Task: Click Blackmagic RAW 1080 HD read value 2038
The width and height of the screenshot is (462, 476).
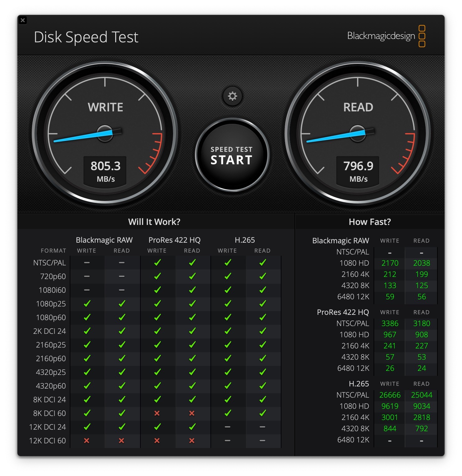Action: 422,263
